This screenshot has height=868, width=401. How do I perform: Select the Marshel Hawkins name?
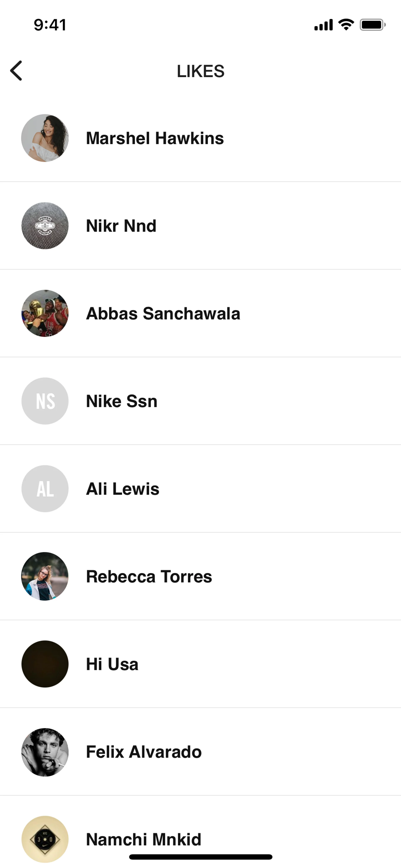(155, 138)
